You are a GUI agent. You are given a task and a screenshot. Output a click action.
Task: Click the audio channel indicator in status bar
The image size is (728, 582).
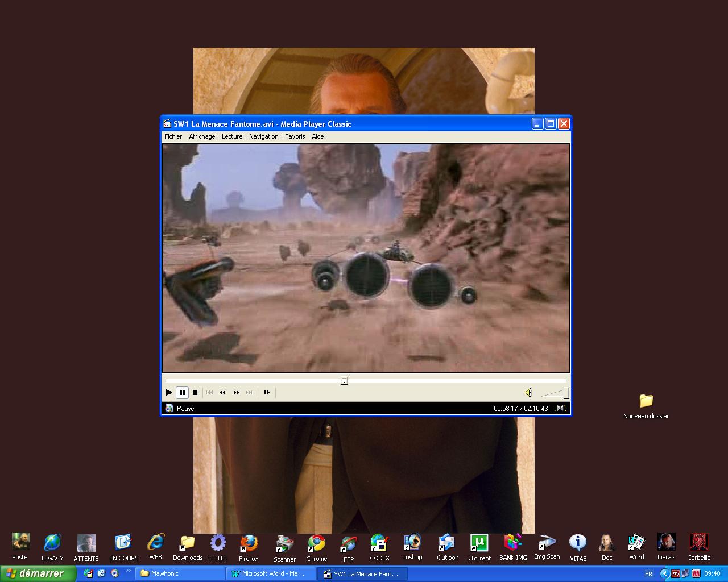(561, 408)
